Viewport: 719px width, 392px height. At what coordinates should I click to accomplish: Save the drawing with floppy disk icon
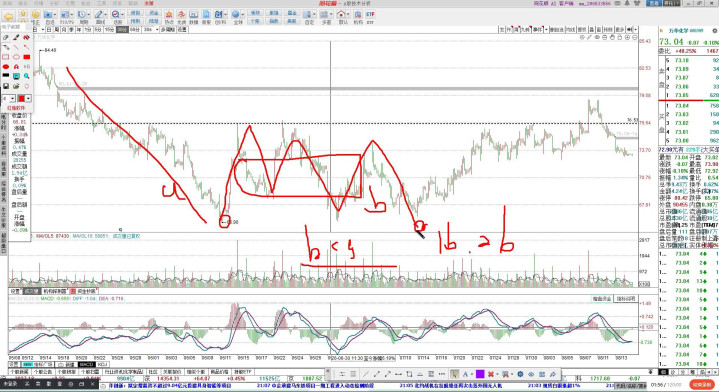coord(6,86)
